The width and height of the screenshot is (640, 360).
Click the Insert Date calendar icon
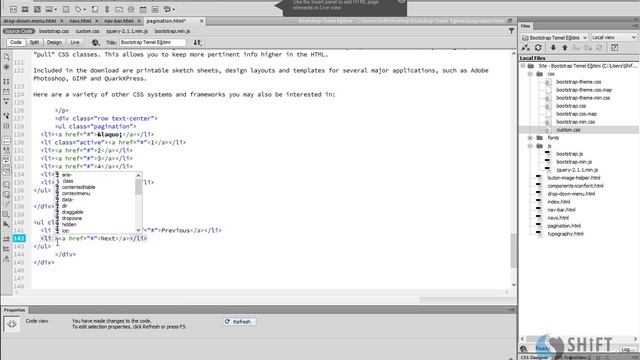coord(143,9)
